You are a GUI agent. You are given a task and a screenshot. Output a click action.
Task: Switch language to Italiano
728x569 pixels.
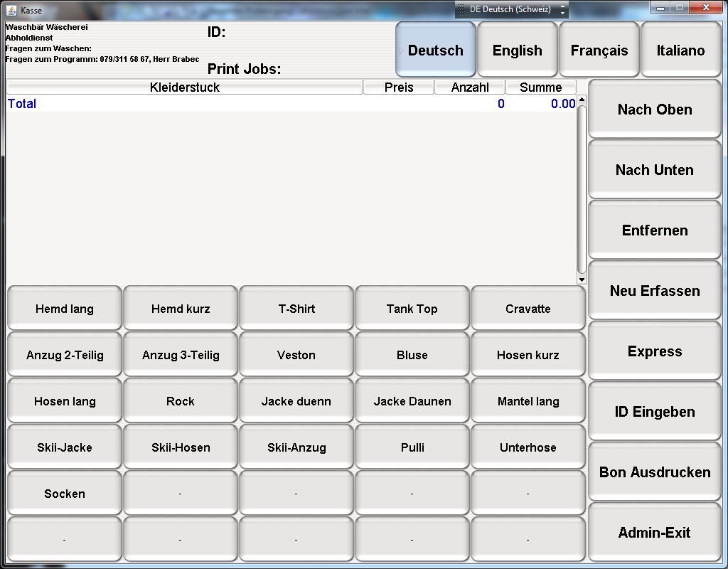[680, 49]
